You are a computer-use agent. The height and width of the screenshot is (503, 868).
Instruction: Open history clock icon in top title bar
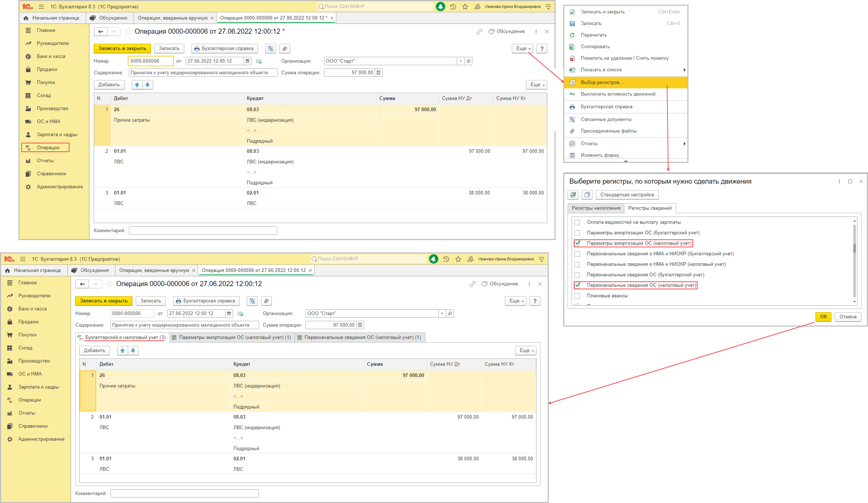453,7
